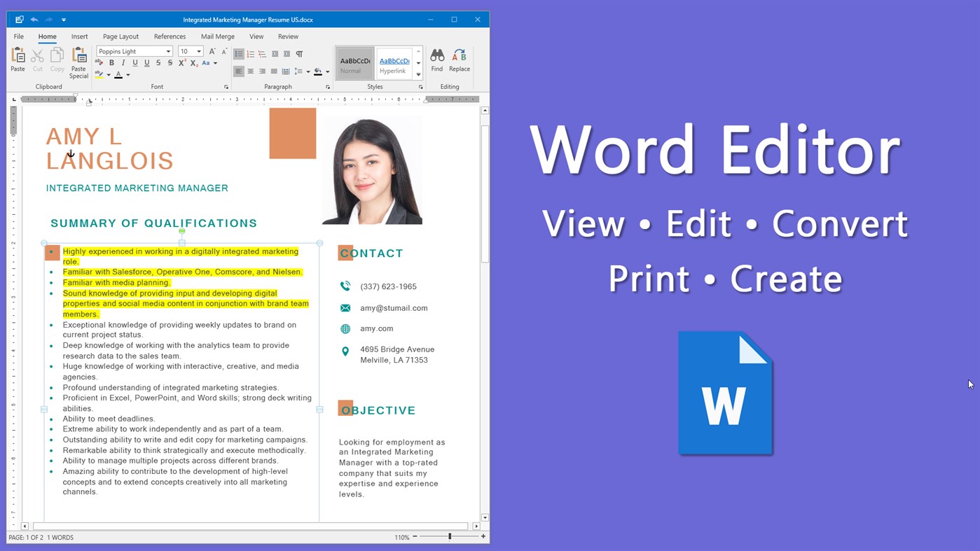Show paragraph marks with the pilcrow icon
The height and width of the screenshot is (551, 980).
coord(300,54)
